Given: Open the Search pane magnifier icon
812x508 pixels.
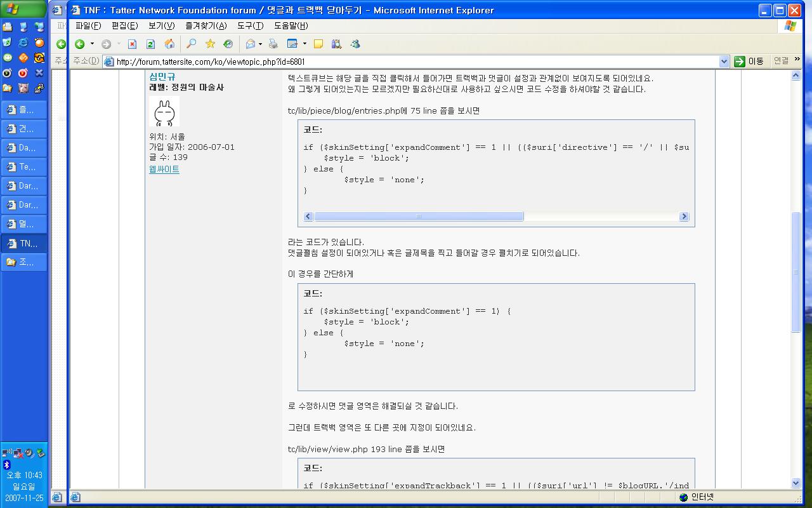Looking at the screenshot, I should [190, 44].
